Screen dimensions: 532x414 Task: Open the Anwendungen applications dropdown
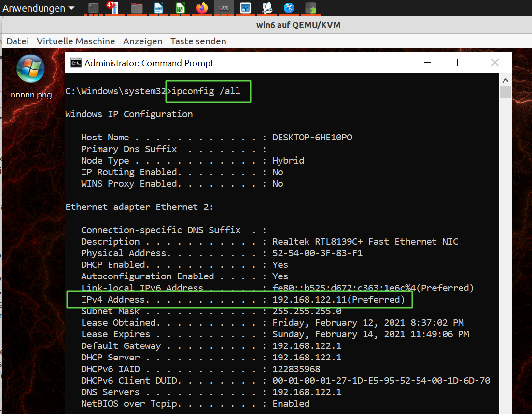(x=39, y=8)
